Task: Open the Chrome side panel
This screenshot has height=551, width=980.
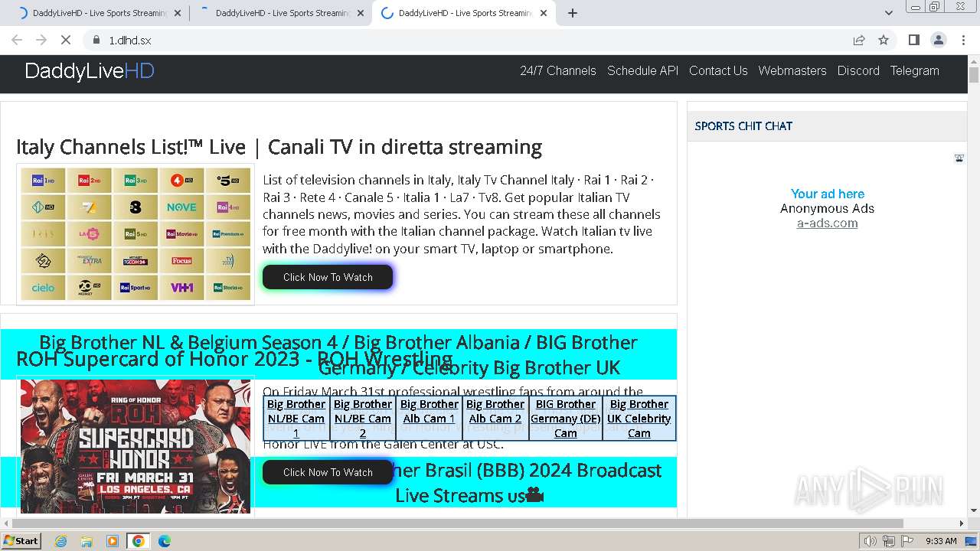Action: tap(913, 40)
